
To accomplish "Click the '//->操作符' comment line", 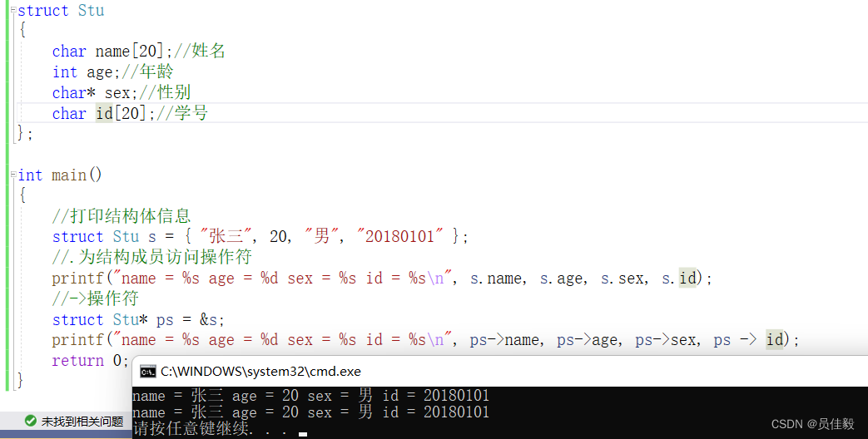I will tap(95, 298).
